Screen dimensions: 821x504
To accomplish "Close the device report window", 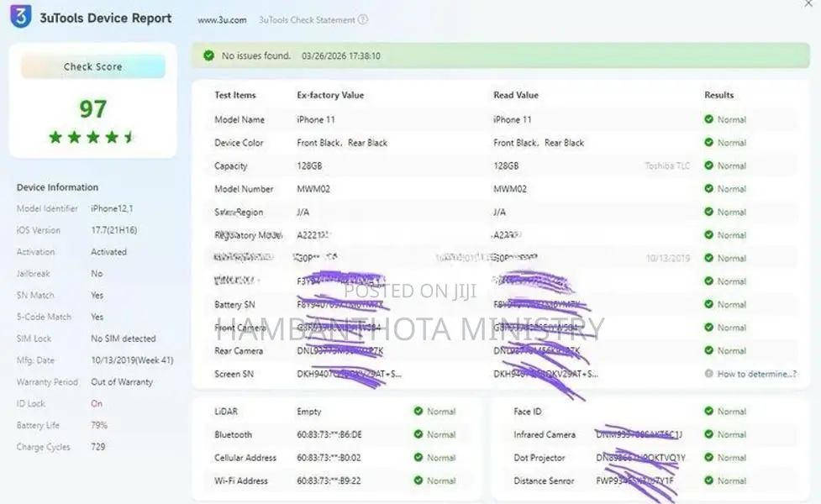I will 808,3.
